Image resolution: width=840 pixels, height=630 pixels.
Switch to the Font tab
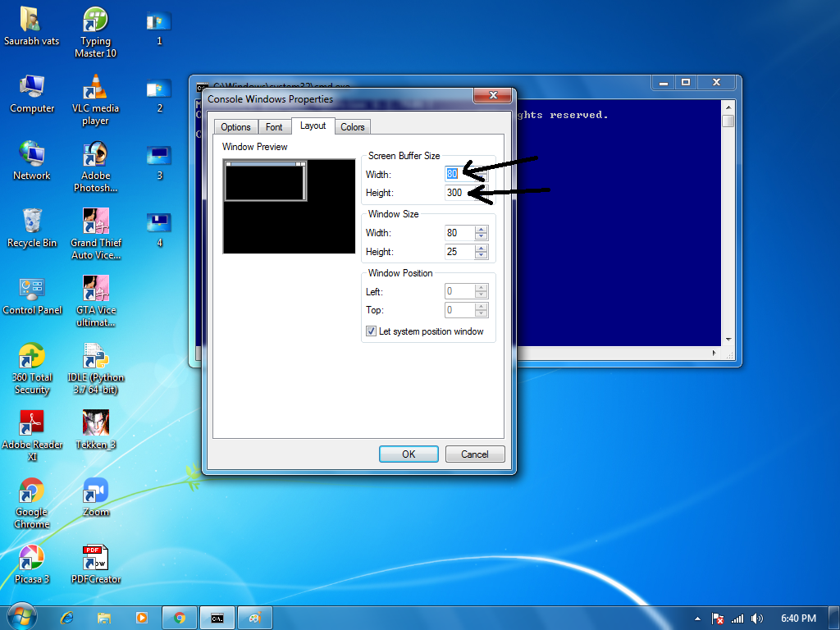click(275, 127)
